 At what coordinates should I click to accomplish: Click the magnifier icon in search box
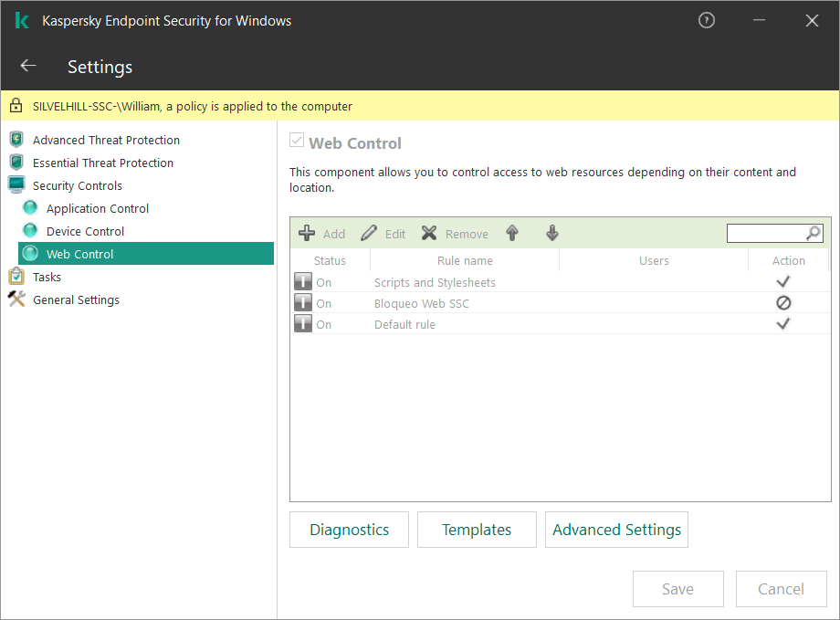point(813,234)
